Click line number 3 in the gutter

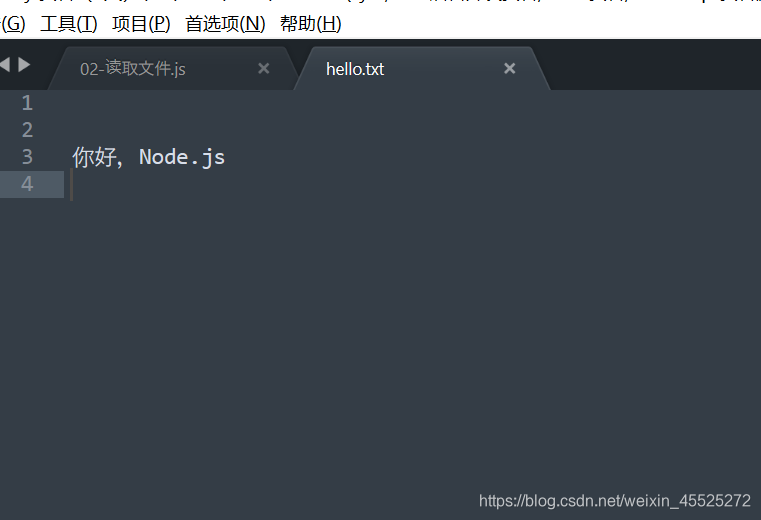coord(26,157)
